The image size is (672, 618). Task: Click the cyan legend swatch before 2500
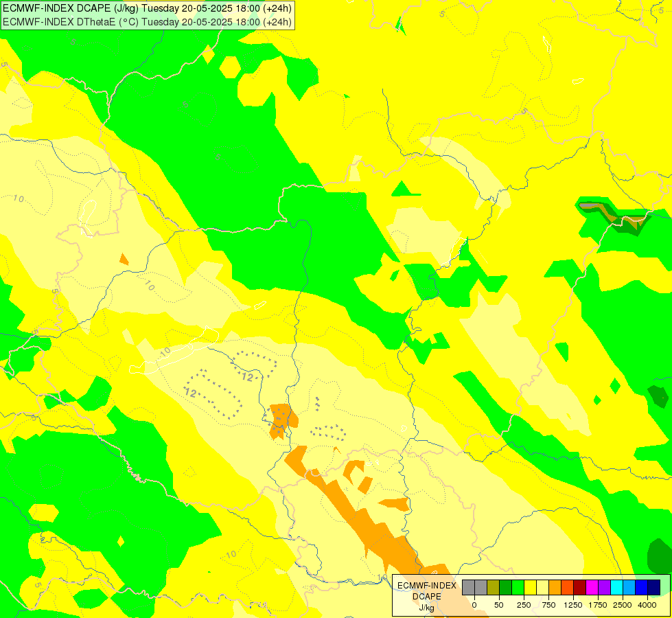616,588
